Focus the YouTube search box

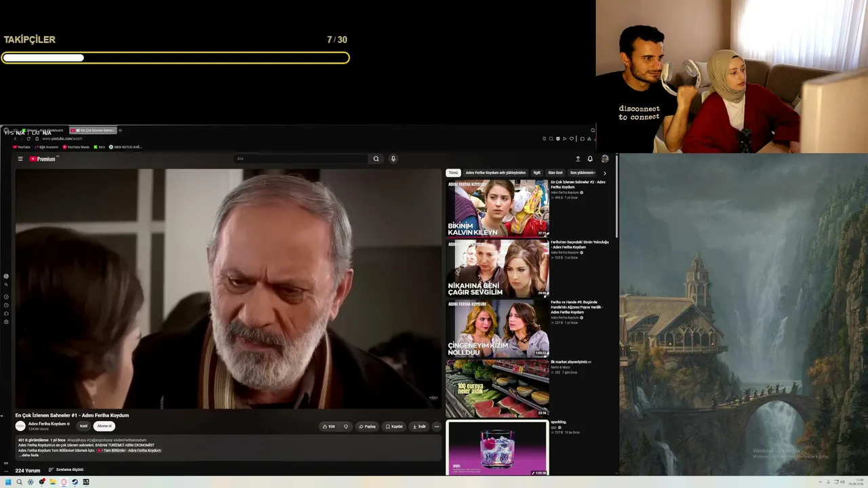tap(301, 159)
